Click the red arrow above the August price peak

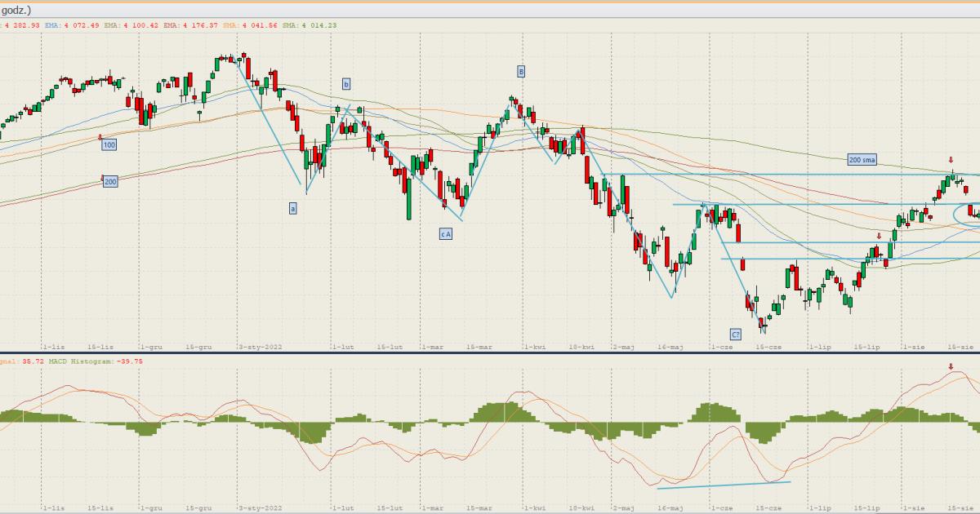click(x=951, y=160)
